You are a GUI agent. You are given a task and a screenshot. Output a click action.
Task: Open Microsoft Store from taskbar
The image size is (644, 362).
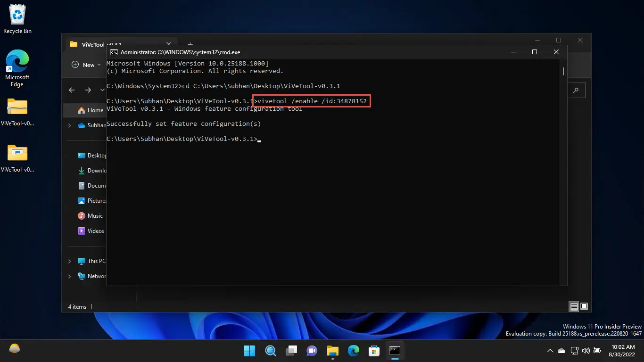tap(374, 350)
